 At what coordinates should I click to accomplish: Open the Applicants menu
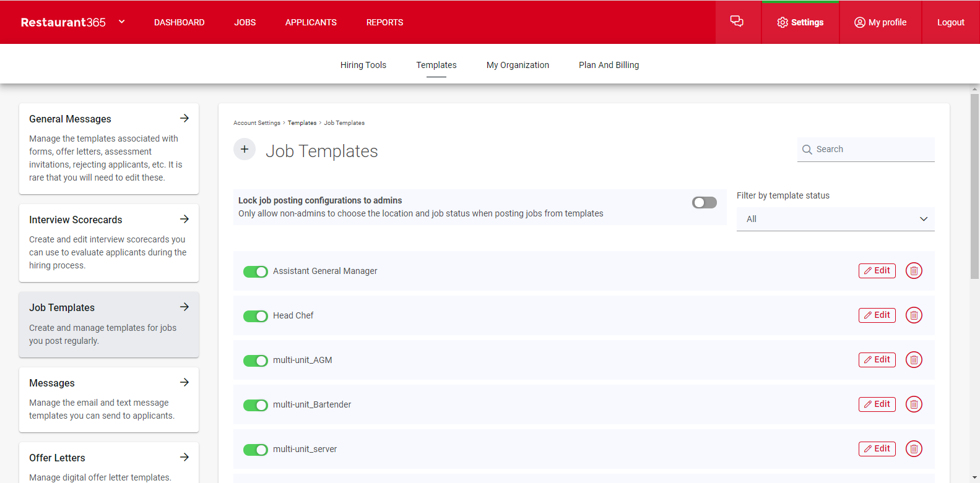point(311,22)
